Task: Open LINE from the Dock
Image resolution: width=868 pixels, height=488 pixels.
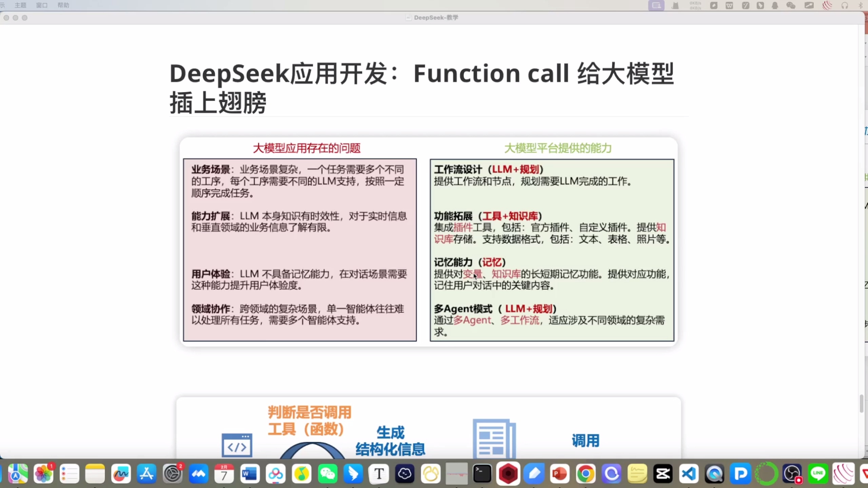Action: click(818, 474)
